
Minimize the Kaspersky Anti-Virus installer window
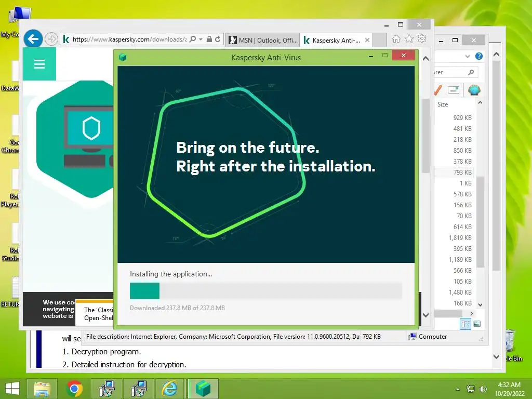(371, 56)
